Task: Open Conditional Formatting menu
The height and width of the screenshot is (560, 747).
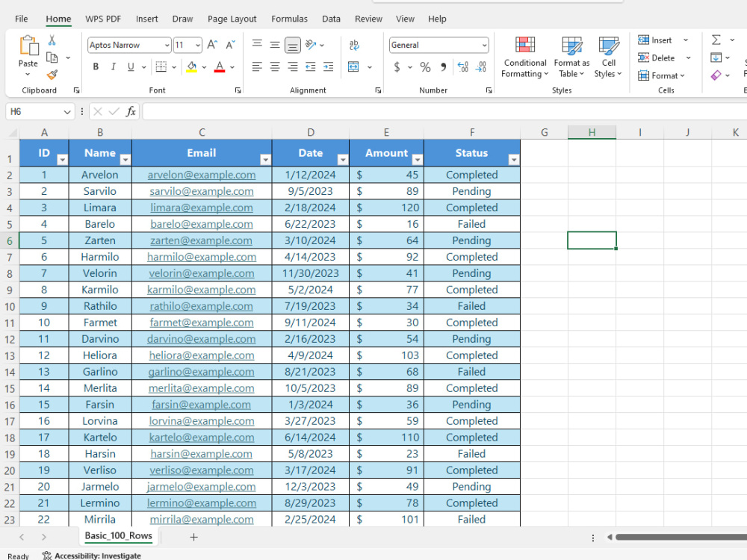Action: click(x=524, y=57)
